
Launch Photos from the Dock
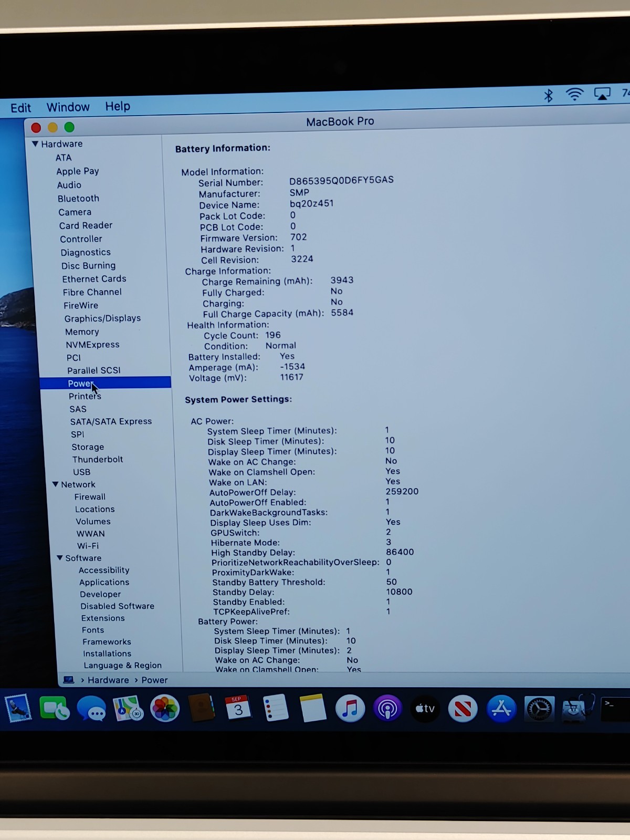pos(165,709)
